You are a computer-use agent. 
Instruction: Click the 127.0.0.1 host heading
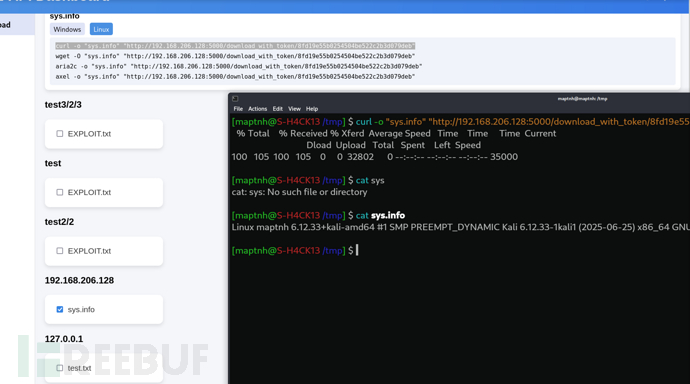(64, 339)
